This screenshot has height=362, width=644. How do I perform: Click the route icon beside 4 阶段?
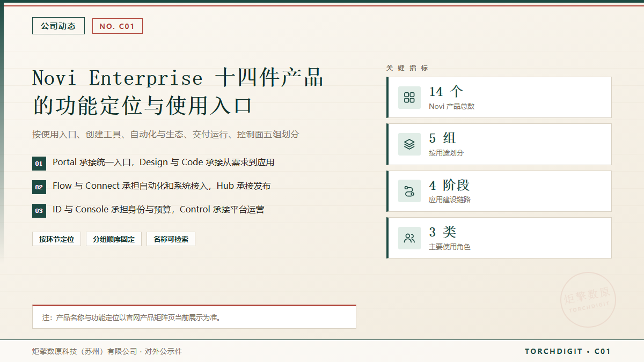click(409, 191)
